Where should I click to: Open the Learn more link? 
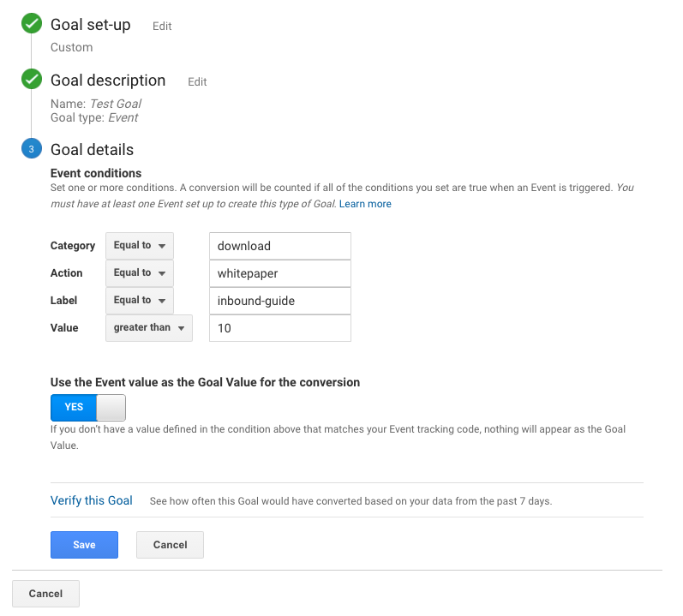[365, 204]
